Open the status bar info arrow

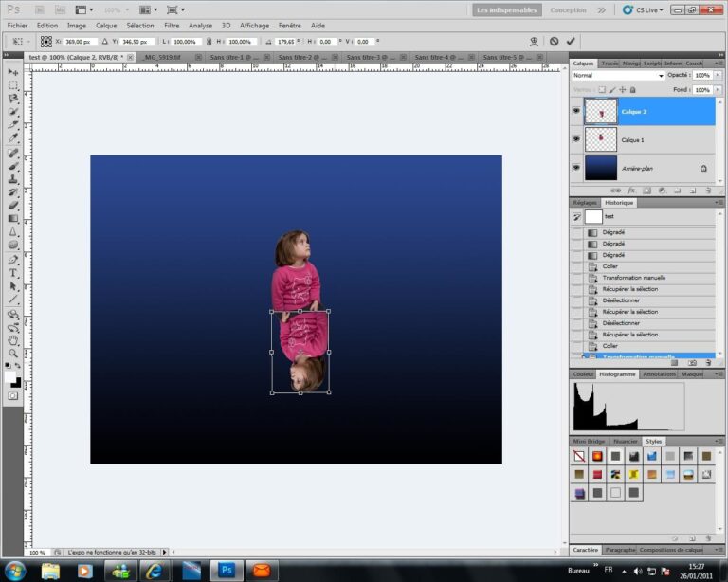pyautogui.click(x=164, y=553)
